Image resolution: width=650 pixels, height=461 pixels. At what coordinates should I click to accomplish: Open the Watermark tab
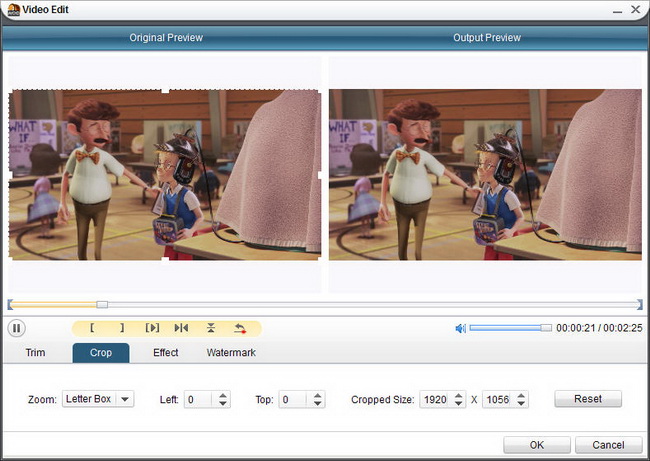tap(231, 353)
